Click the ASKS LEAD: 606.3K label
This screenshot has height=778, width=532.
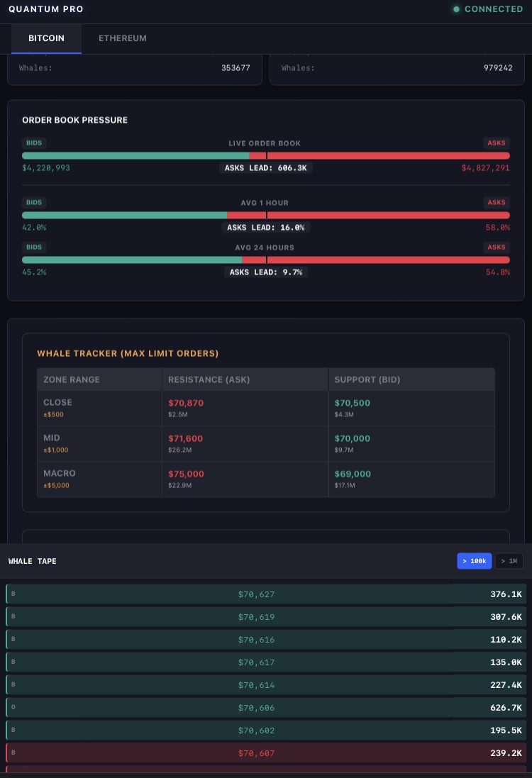pyautogui.click(x=266, y=168)
